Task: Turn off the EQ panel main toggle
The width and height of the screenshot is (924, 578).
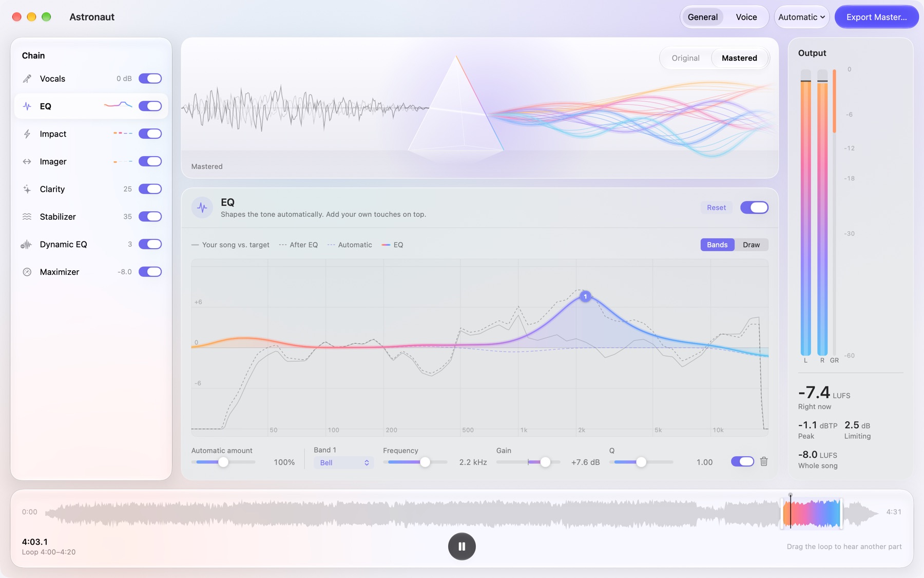Action: (754, 208)
